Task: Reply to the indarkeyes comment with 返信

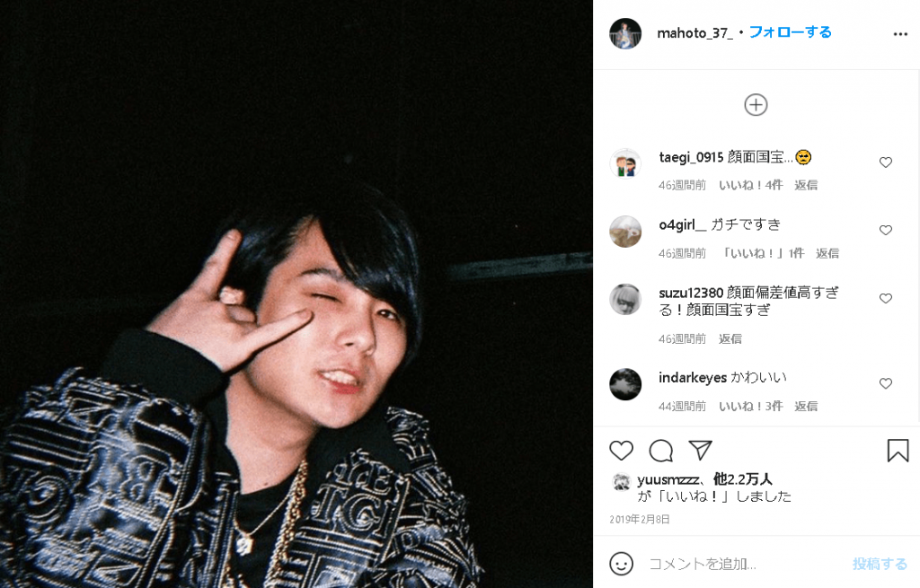Action: pyautogui.click(x=806, y=407)
